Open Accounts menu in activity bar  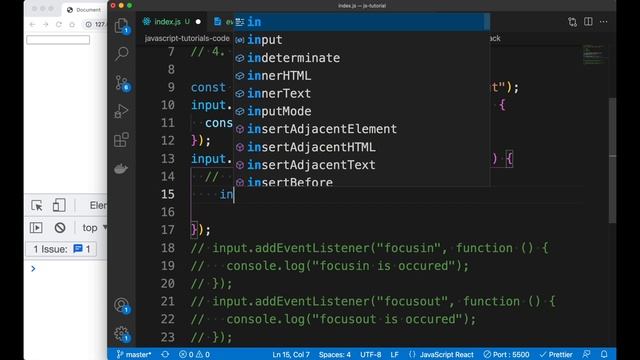pos(121,305)
